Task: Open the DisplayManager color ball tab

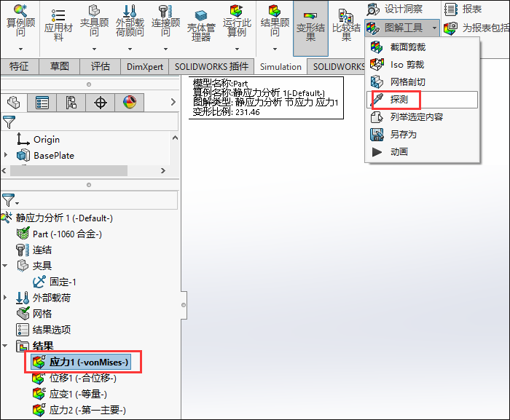Action: click(x=130, y=103)
